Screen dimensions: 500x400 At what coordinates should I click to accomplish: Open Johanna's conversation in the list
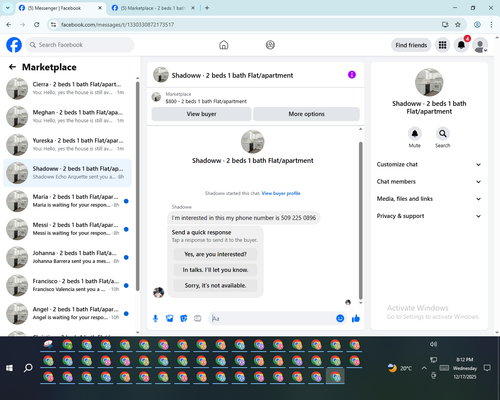pyautogui.click(x=67, y=257)
